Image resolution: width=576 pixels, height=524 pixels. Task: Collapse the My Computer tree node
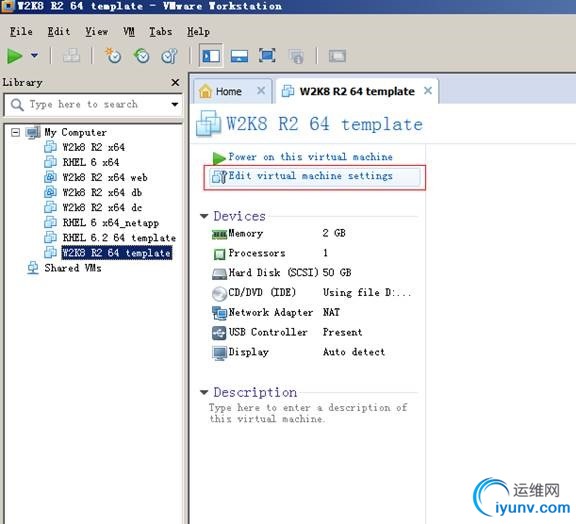coord(15,132)
